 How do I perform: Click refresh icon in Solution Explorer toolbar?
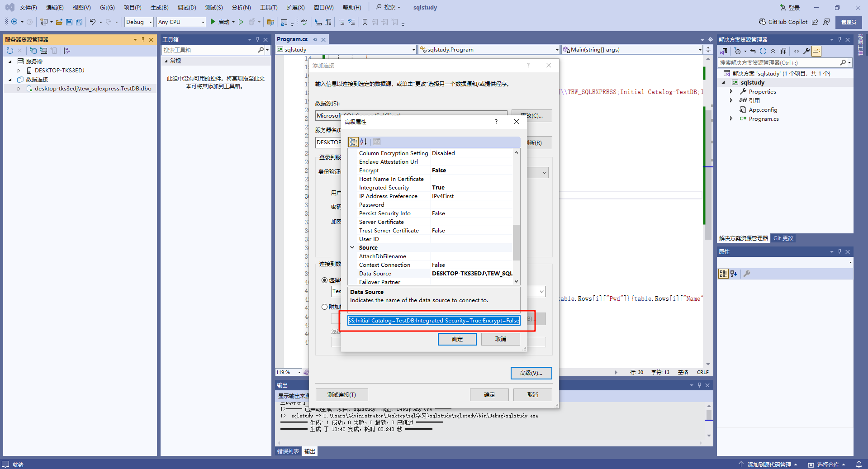[763, 51]
